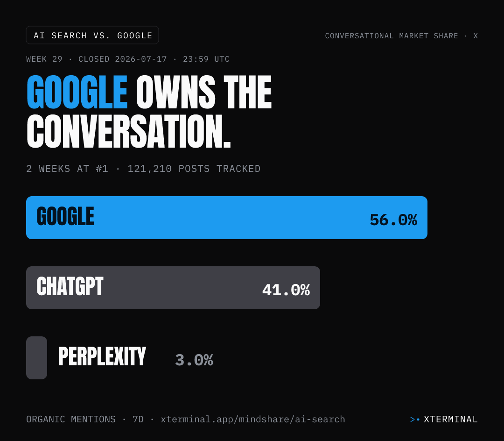
Task: Select the ChatGPT 41.0% bar
Action: pyautogui.click(x=173, y=288)
